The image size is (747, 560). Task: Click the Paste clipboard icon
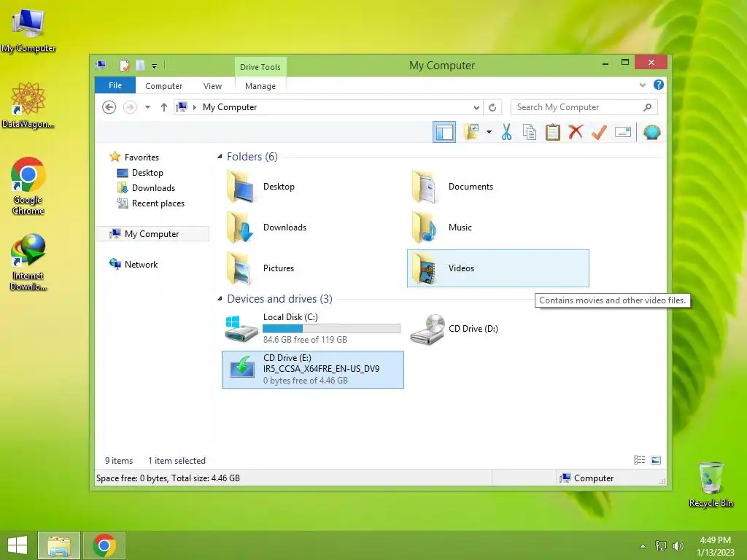tap(553, 132)
